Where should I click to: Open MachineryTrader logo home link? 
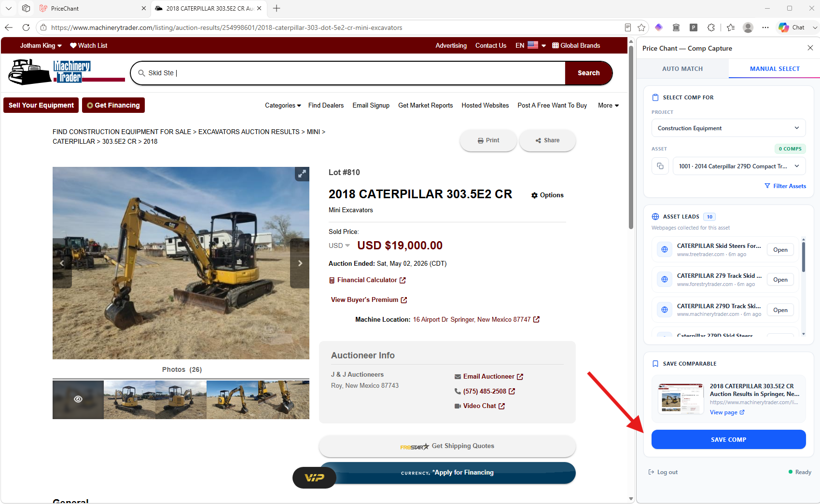click(67, 72)
